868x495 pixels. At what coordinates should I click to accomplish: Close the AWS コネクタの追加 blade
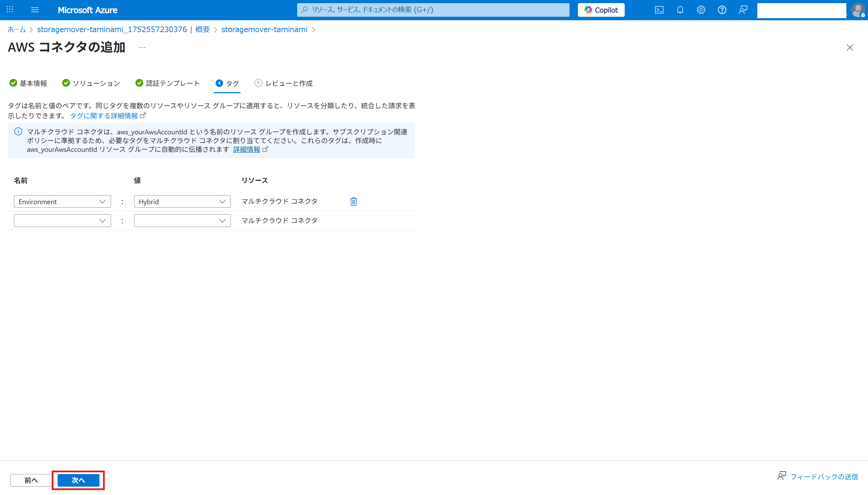pos(849,47)
